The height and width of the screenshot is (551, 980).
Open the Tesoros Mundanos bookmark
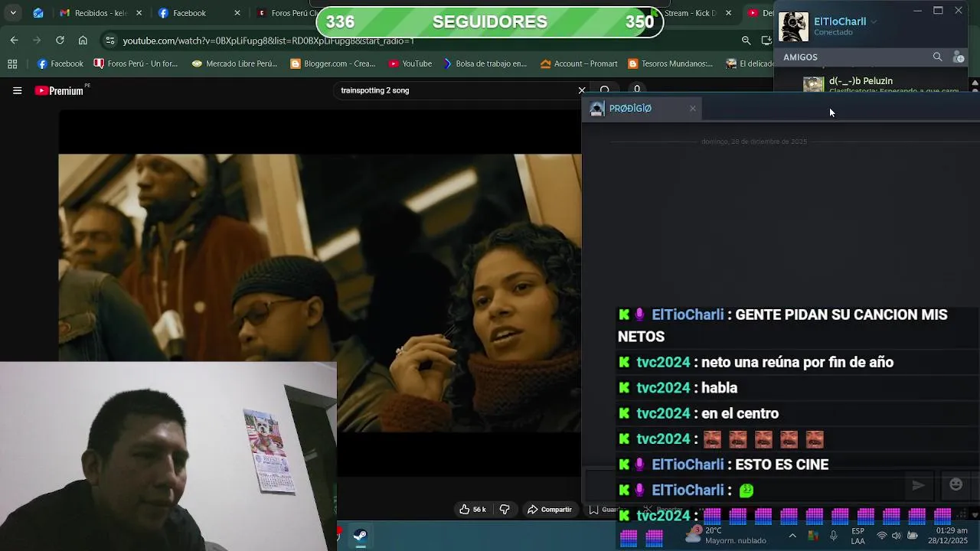pyautogui.click(x=670, y=64)
